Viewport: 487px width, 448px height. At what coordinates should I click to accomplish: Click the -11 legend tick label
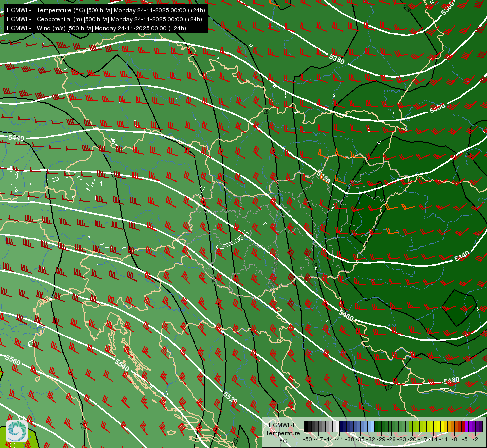pos(444,439)
